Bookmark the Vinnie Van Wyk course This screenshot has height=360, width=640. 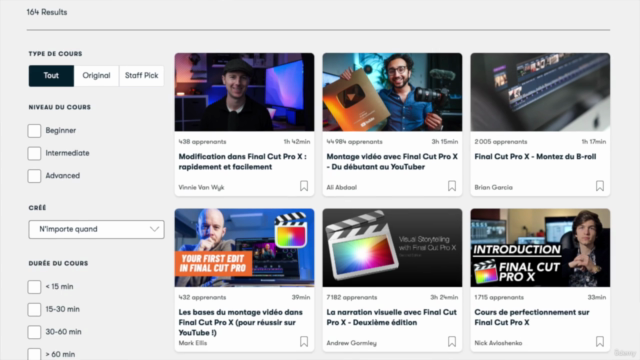coord(304,186)
